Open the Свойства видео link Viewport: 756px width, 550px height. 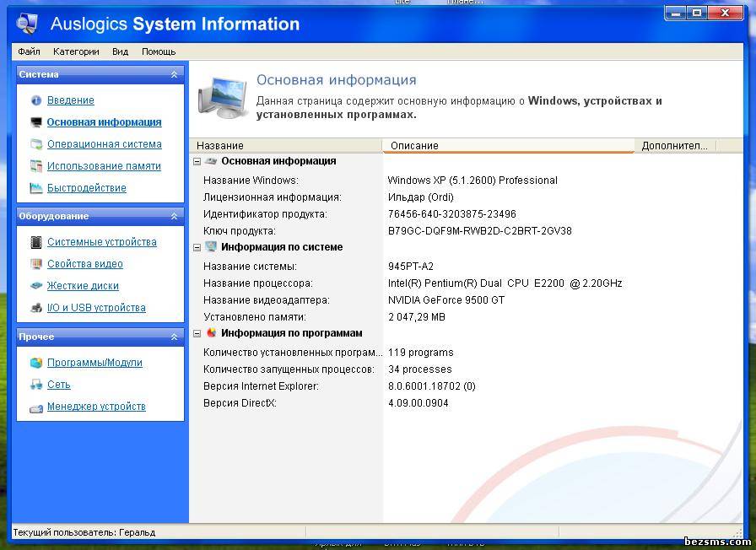[x=85, y=264]
